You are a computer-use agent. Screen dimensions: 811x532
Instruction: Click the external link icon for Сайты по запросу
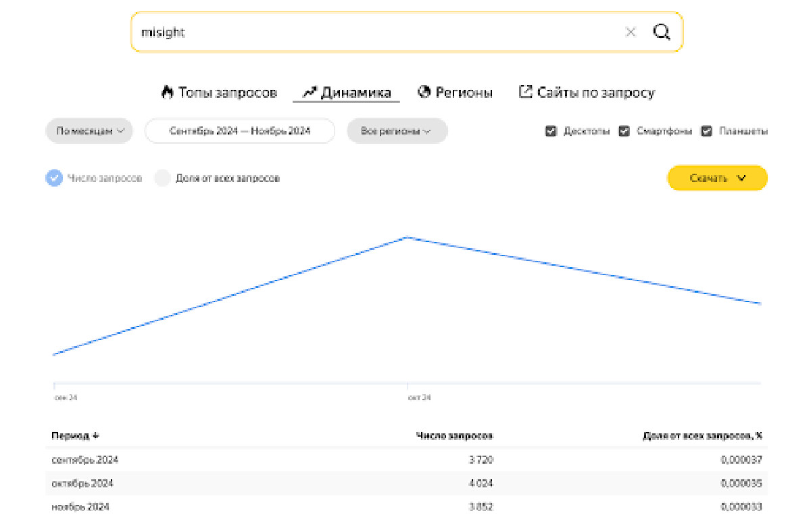(525, 92)
